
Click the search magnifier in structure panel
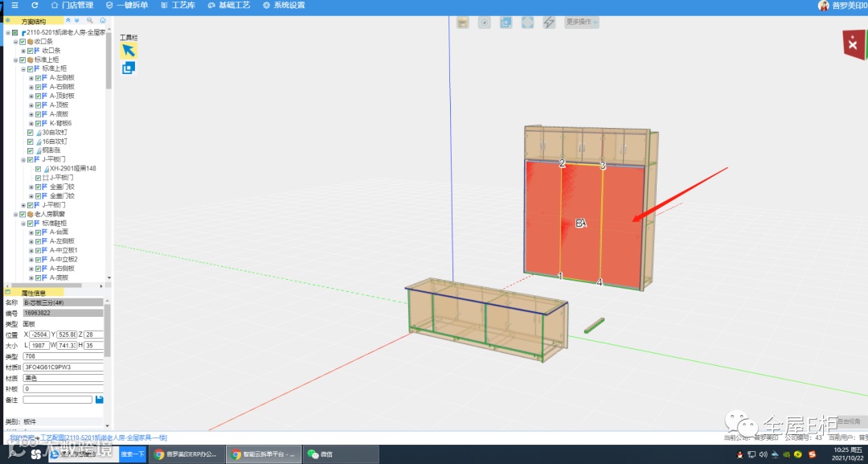(89, 20)
